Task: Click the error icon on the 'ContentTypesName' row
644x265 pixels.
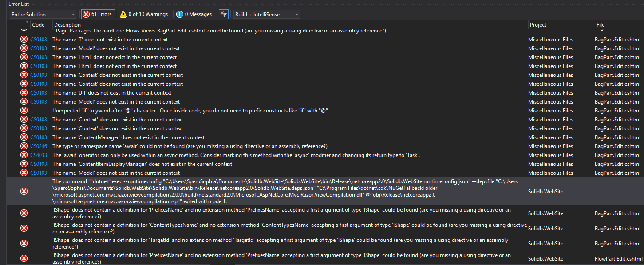Action: pyautogui.click(x=24, y=228)
